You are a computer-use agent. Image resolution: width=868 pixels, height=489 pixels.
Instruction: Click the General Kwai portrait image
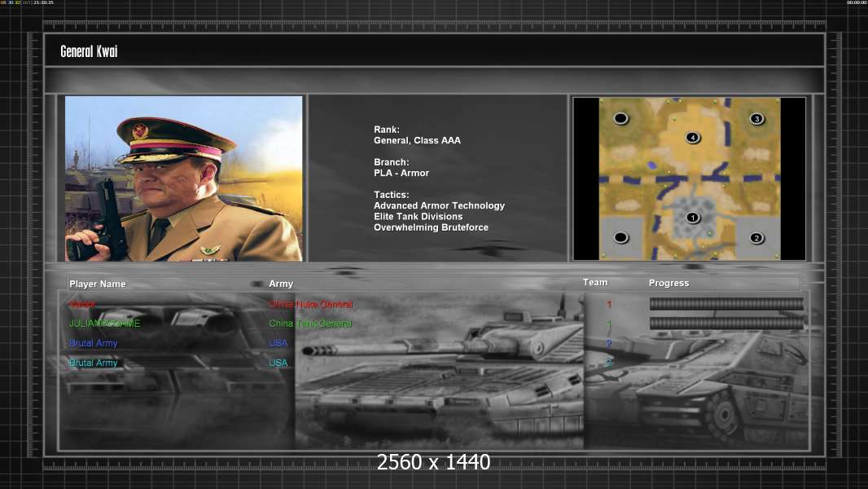184,178
